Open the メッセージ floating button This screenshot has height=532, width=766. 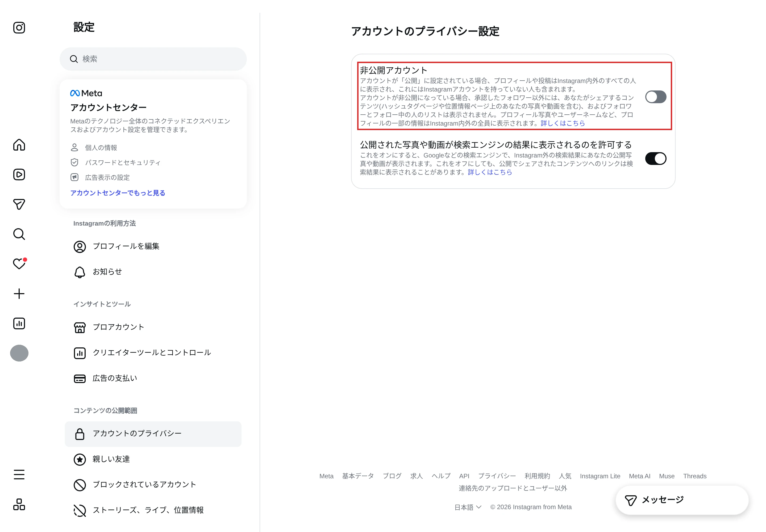tap(682, 500)
